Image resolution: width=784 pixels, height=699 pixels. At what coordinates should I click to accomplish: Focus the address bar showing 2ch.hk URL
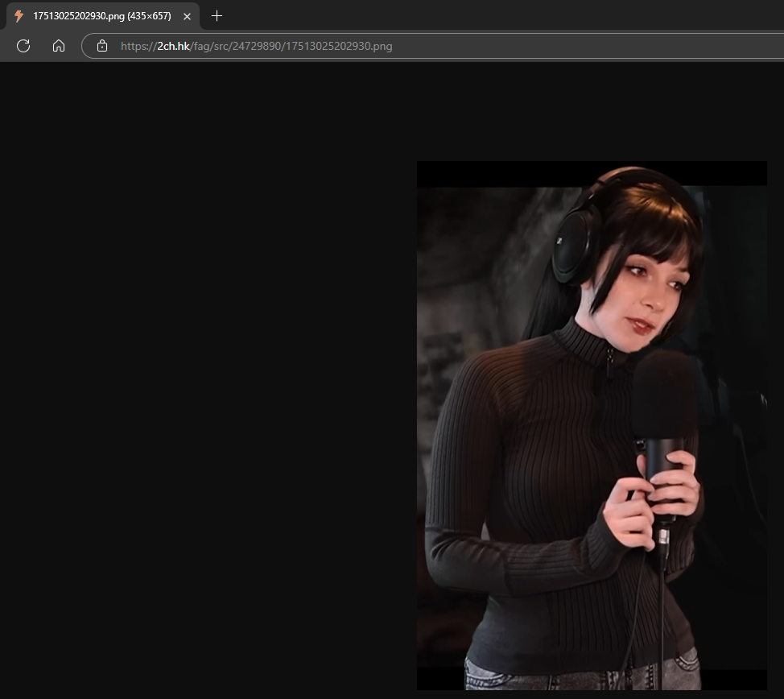pyautogui.click(x=433, y=46)
